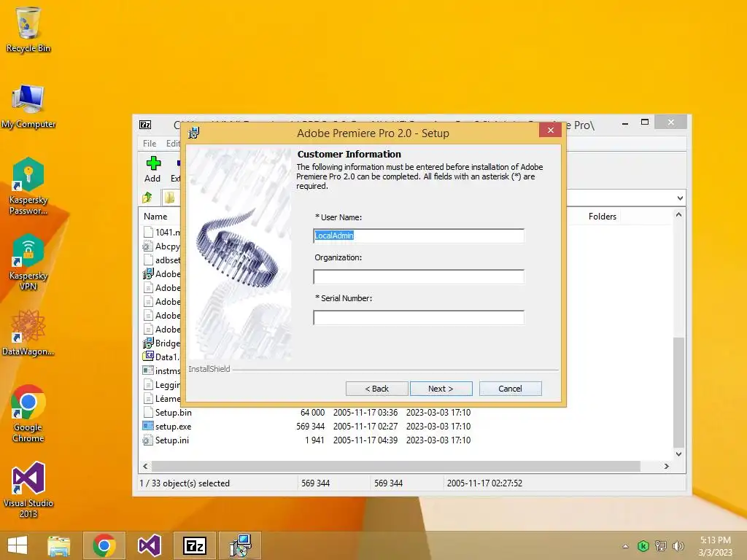Minimize the 7-Zip window
This screenshot has width=747, height=560.
pyautogui.click(x=625, y=123)
